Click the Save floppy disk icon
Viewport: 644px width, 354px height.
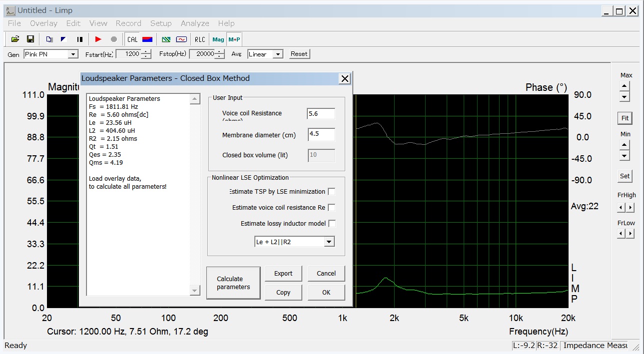coord(30,39)
